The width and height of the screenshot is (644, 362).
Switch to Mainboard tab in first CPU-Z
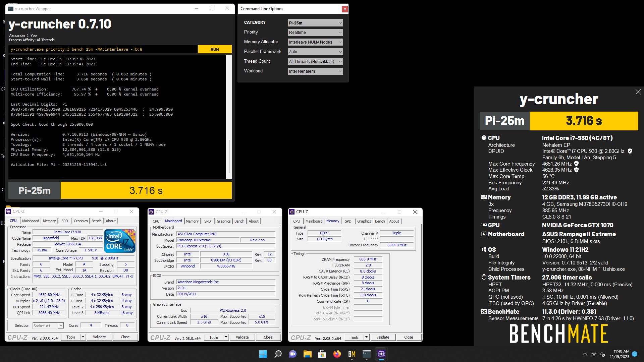[31, 221]
